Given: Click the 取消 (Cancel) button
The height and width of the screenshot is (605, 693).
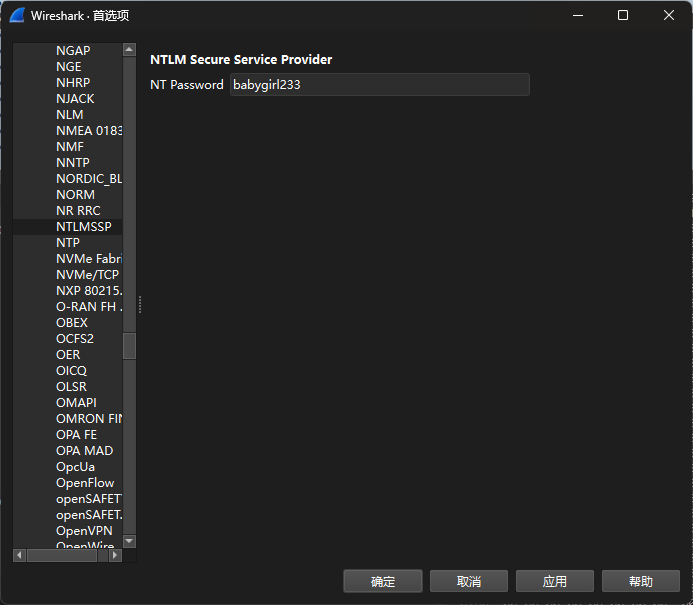Looking at the screenshot, I should [x=468, y=581].
